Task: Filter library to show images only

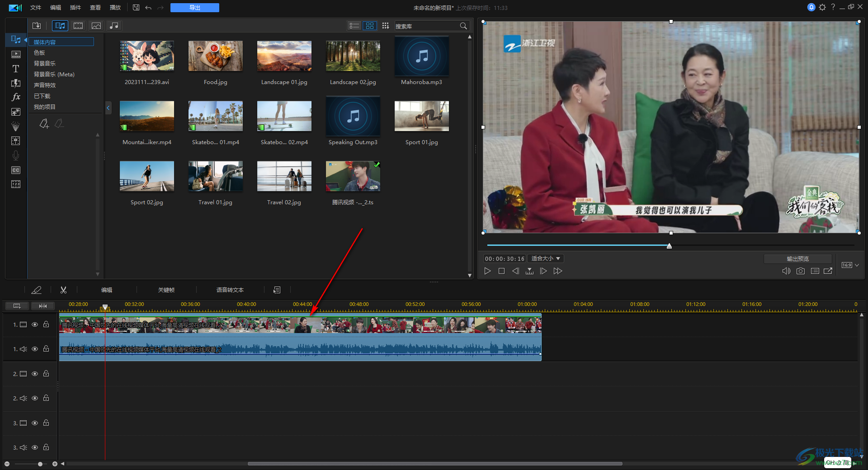Action: (x=96, y=26)
